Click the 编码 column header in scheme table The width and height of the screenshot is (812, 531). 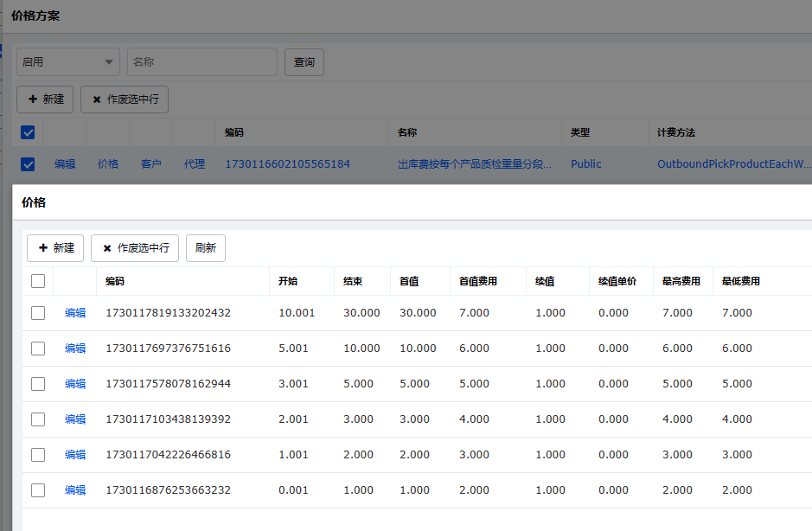point(234,132)
